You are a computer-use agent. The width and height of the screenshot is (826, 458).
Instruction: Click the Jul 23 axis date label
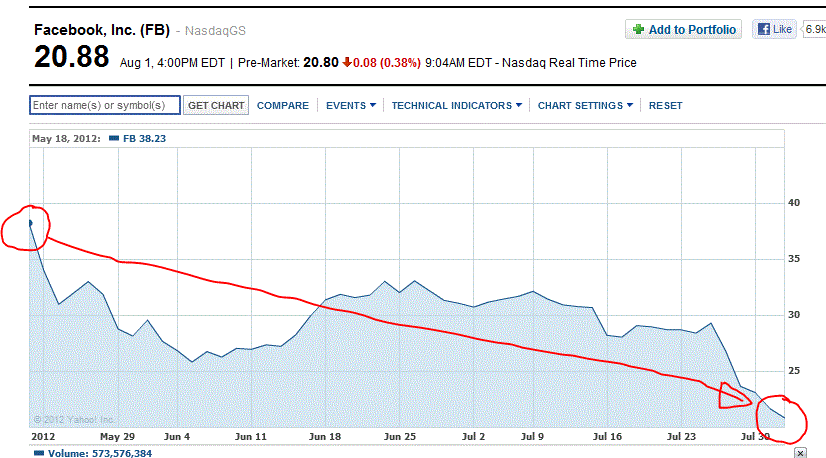[681, 436]
